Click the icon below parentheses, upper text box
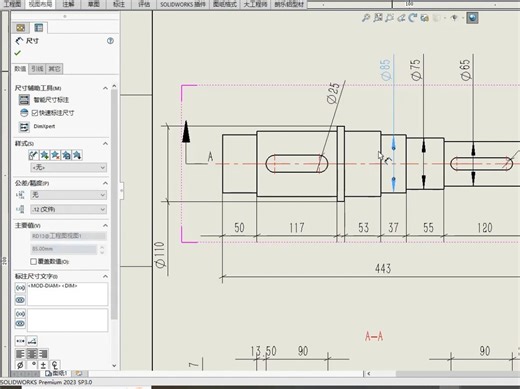Viewport: 520px width, 389px height. coord(20,300)
